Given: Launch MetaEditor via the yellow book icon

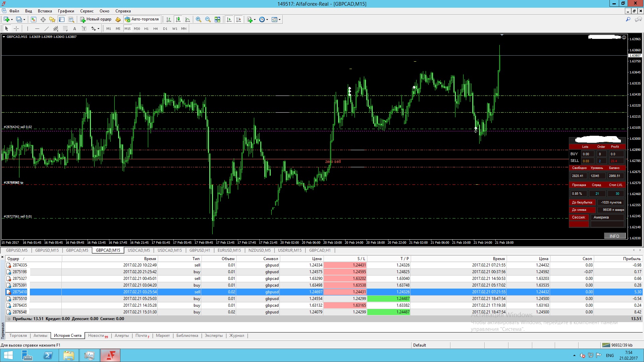Looking at the screenshot, I should click(118, 19).
